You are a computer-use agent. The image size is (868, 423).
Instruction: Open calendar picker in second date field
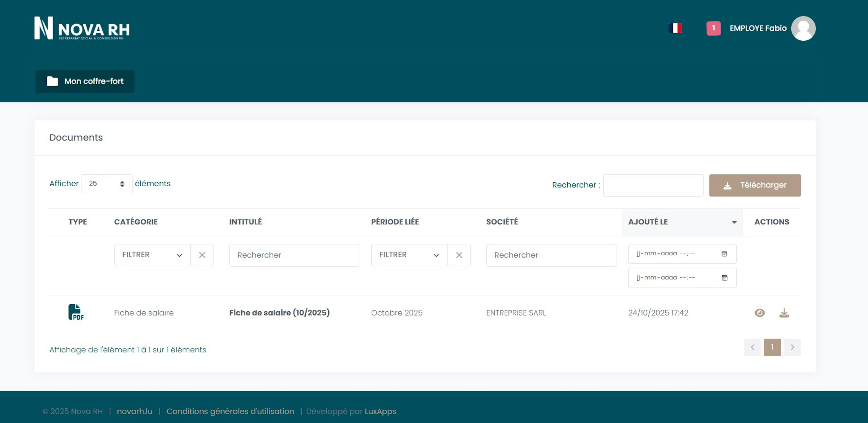(725, 278)
